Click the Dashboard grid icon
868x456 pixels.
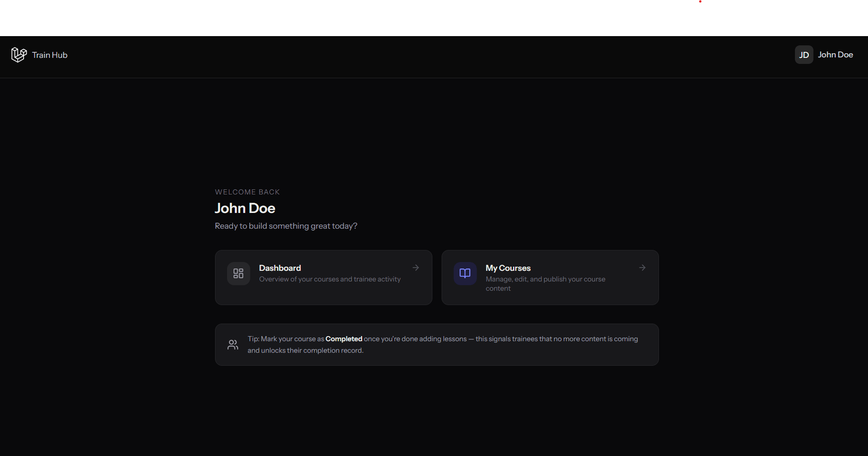click(x=238, y=274)
